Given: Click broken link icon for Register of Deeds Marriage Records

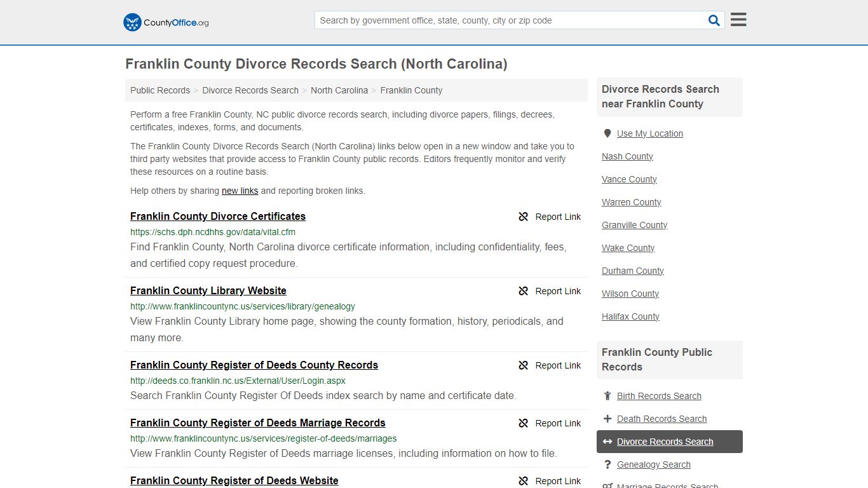Looking at the screenshot, I should coord(524,423).
